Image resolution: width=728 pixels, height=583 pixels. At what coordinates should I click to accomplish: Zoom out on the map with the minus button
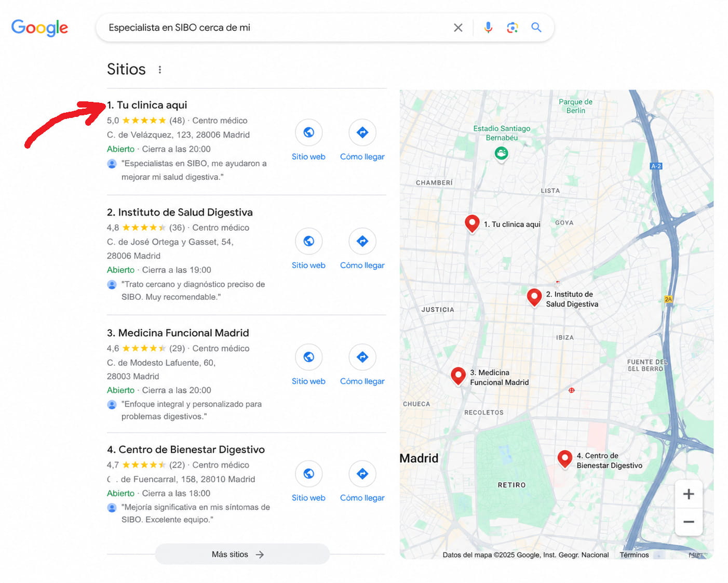pos(689,522)
